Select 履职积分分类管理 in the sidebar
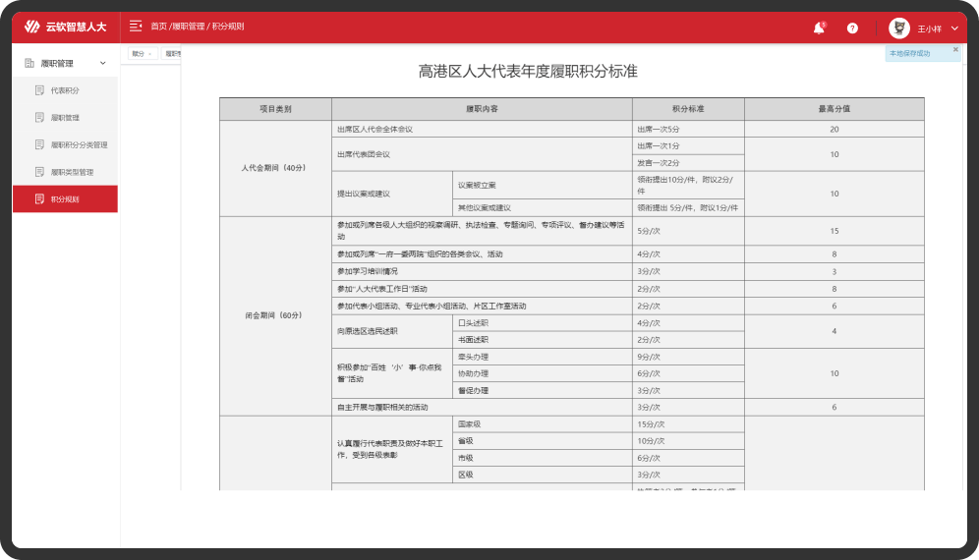 (79, 144)
